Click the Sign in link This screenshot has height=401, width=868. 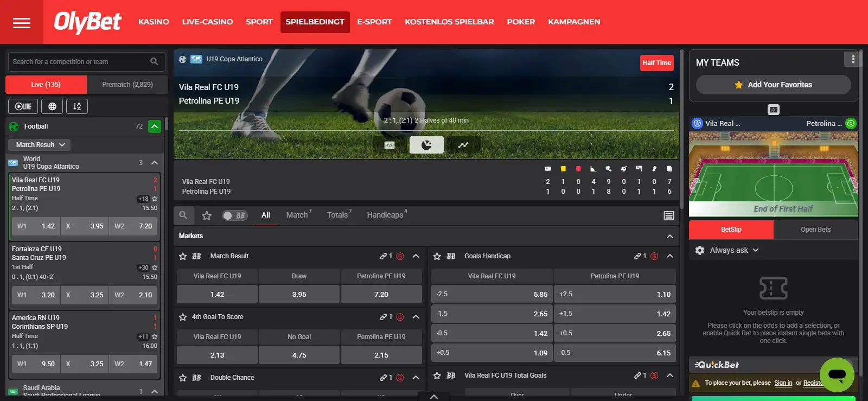point(783,383)
